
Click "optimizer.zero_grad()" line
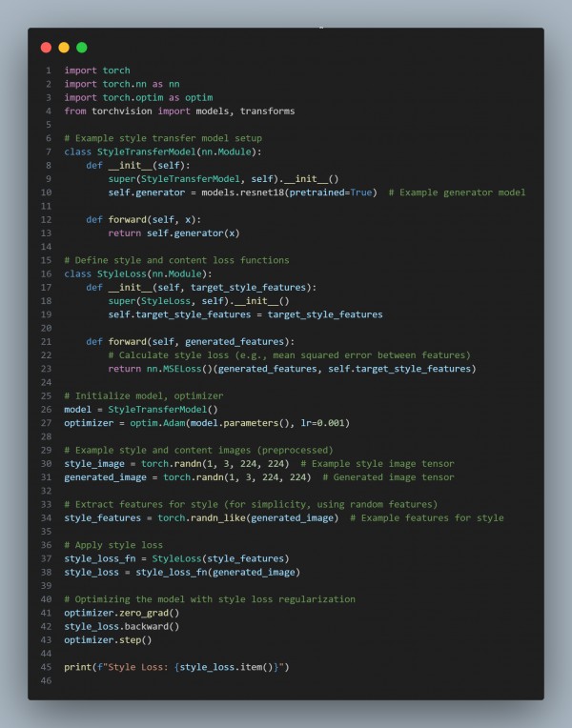[x=122, y=613]
